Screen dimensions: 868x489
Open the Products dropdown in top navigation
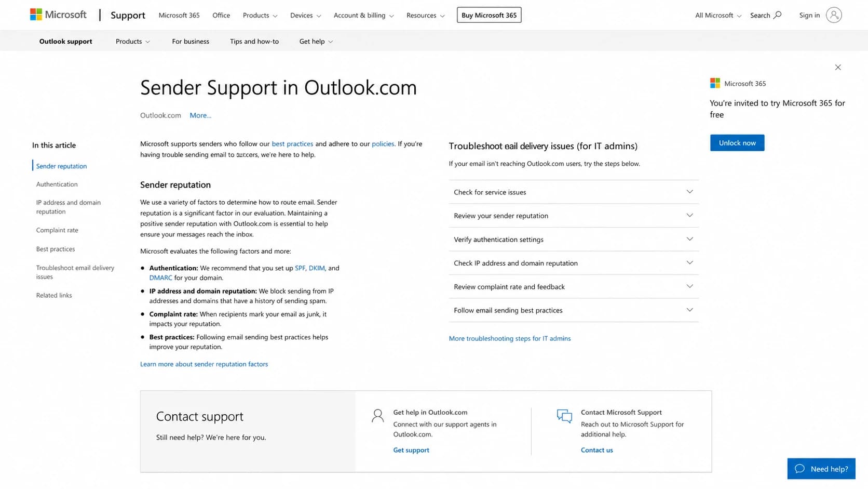point(260,15)
